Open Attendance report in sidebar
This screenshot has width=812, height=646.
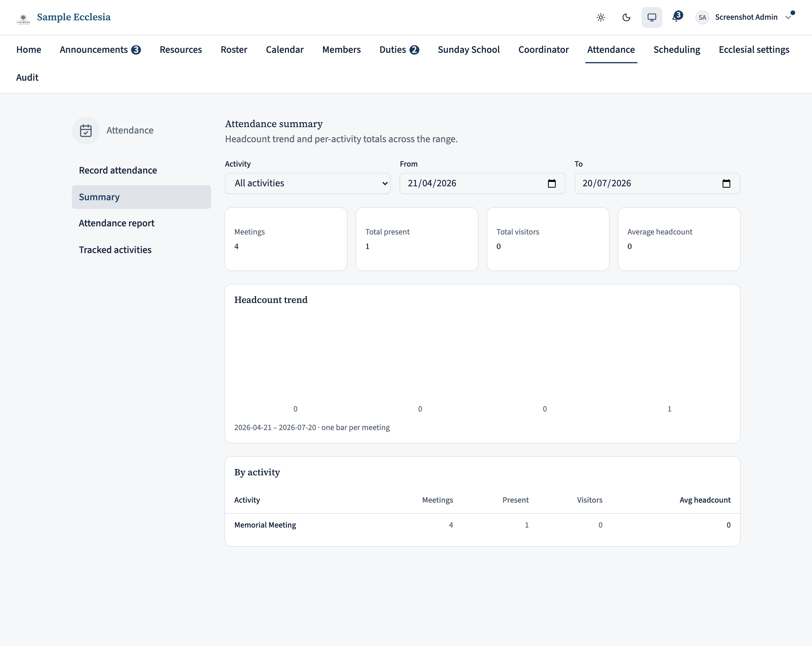coord(141,223)
